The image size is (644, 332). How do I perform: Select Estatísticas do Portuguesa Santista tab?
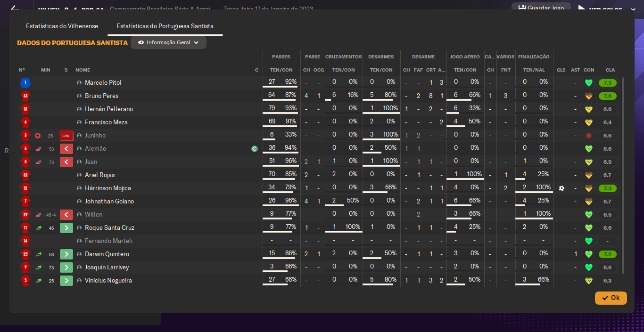pyautogui.click(x=165, y=26)
